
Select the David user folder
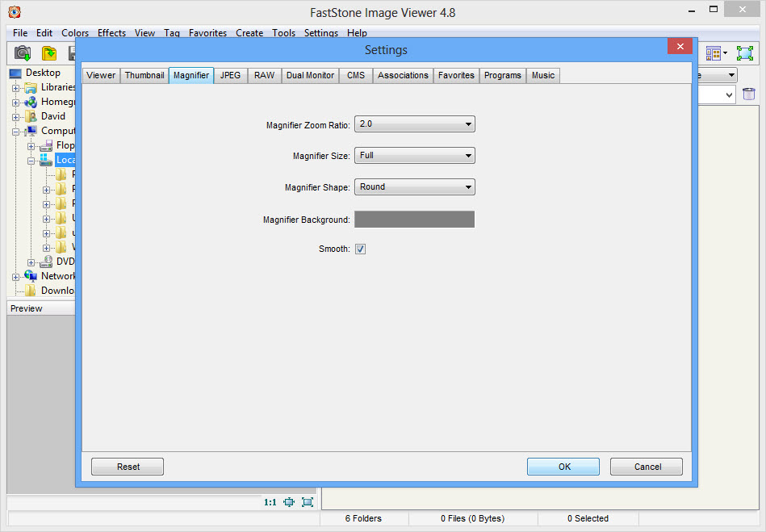click(52, 116)
